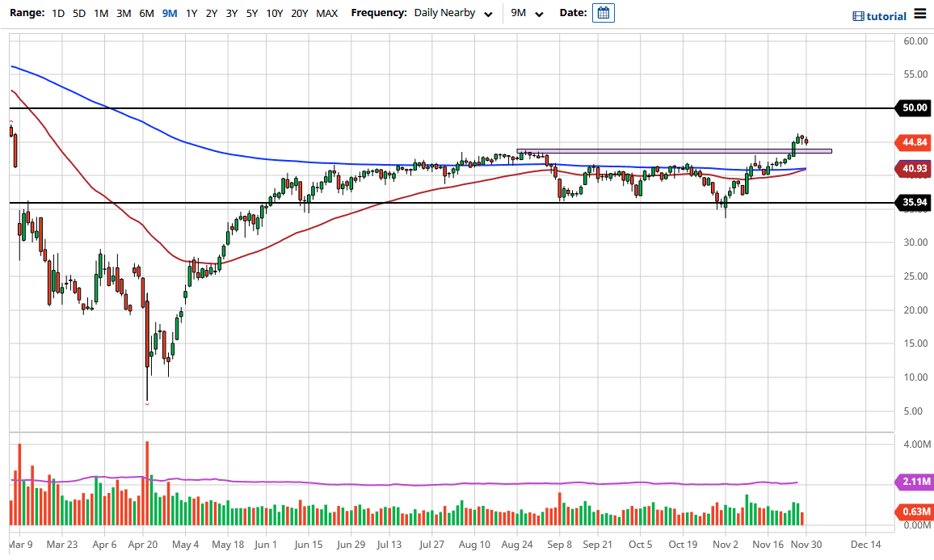Click the 20Y range link
The width and height of the screenshot is (934, 560).
(299, 13)
